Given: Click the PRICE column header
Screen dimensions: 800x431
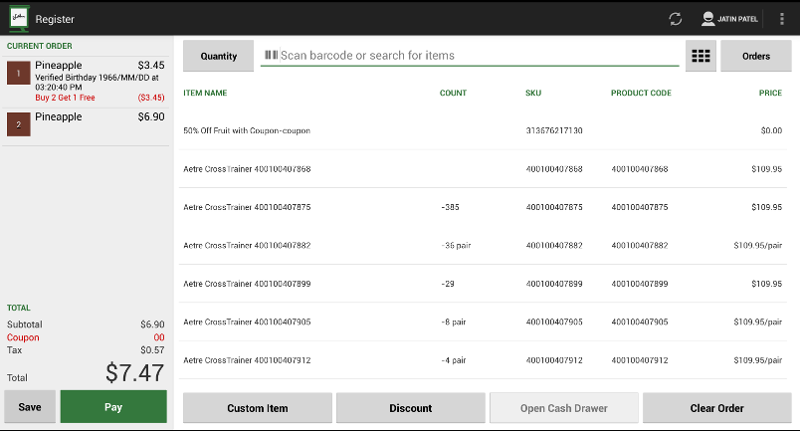Looking at the screenshot, I should [x=770, y=93].
